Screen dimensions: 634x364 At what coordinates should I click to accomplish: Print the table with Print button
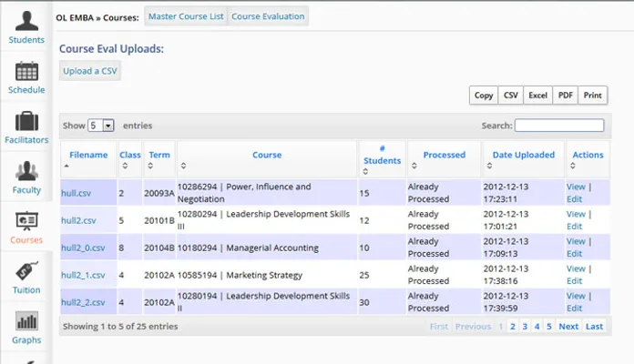(x=592, y=96)
